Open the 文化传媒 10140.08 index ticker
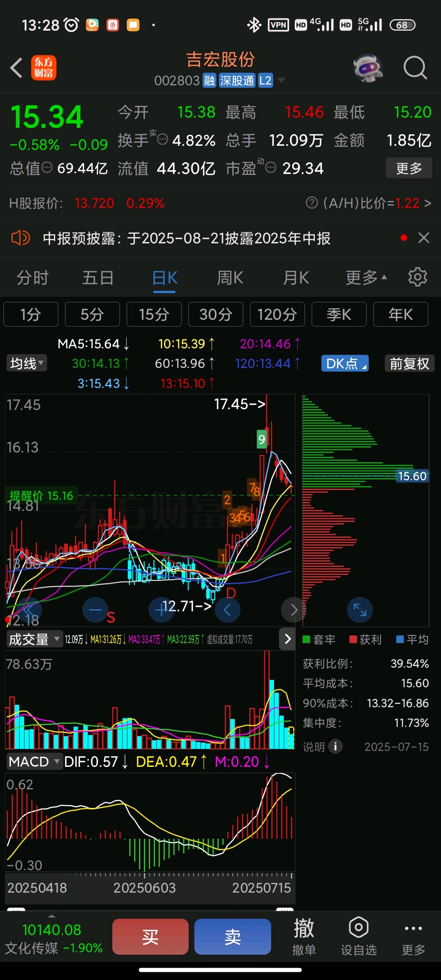 click(53, 938)
